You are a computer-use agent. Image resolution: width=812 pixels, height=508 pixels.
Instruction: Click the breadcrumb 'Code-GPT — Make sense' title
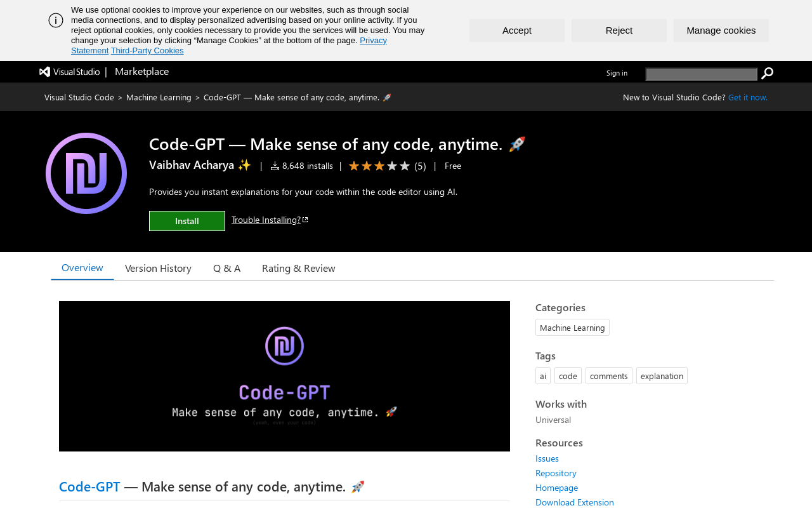[x=298, y=97]
